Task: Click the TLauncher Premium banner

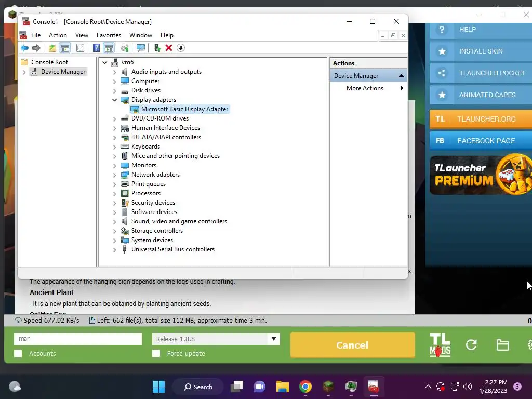Action: (x=481, y=175)
